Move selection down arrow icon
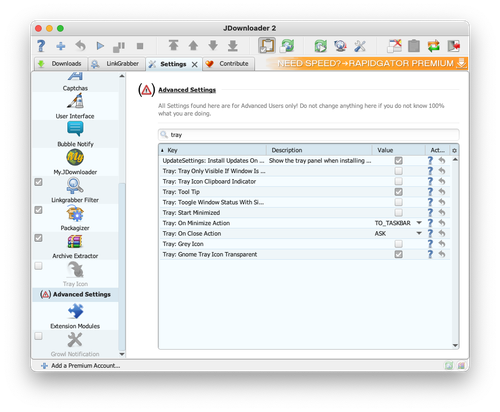This screenshot has width=500, height=412. [x=213, y=45]
